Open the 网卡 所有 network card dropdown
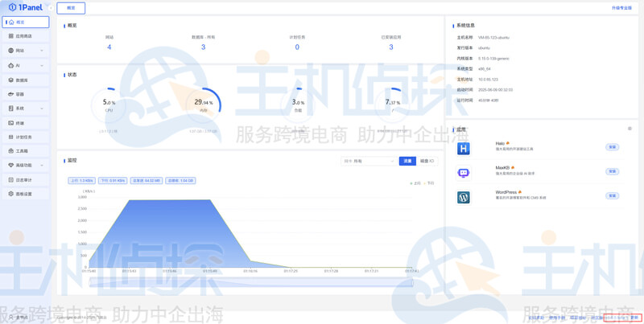644x324 pixels. pos(369,161)
